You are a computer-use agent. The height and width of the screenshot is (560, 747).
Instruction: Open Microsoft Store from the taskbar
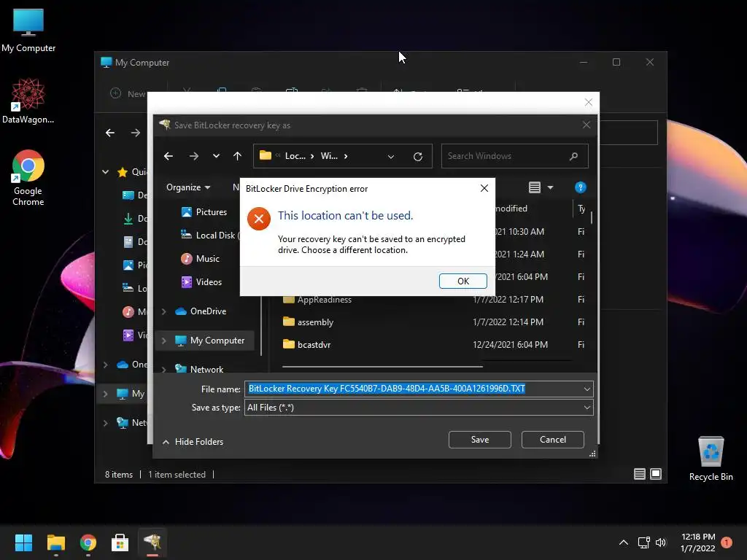[x=120, y=542]
